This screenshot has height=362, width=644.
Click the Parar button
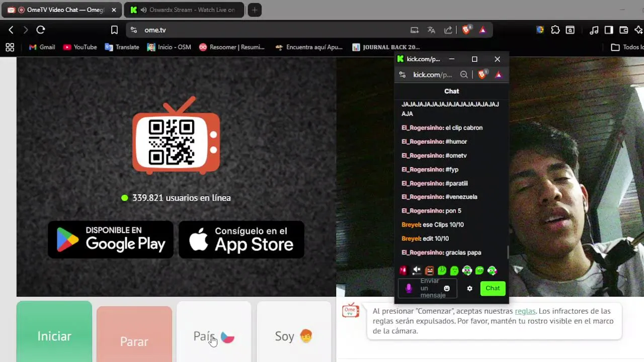pyautogui.click(x=134, y=334)
